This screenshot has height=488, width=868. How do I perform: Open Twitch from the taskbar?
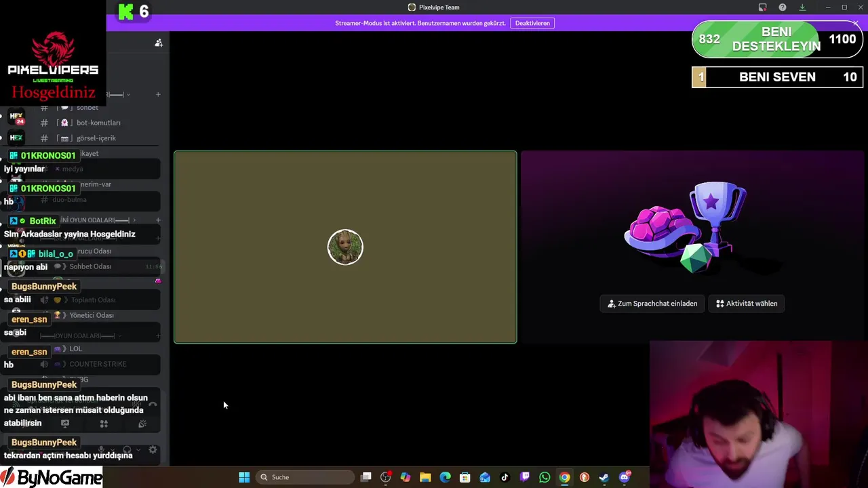[525, 477]
